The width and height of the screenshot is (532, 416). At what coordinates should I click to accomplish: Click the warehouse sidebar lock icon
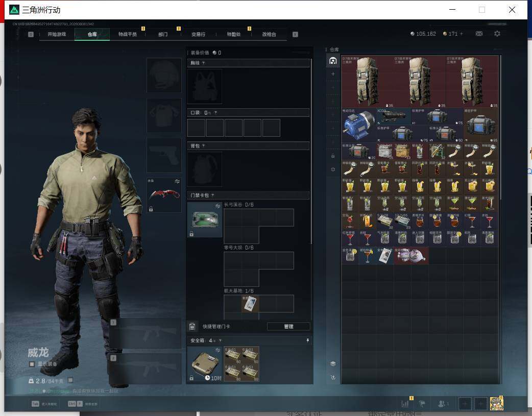(333, 156)
